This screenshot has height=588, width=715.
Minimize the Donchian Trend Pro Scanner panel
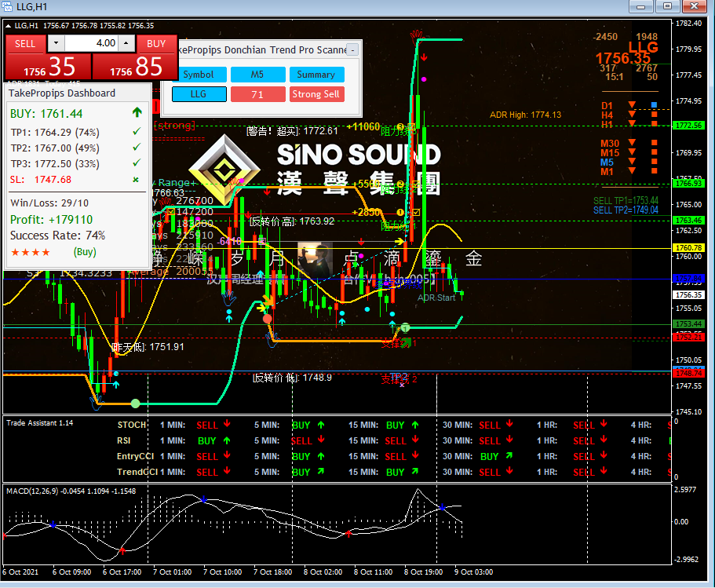[352, 49]
